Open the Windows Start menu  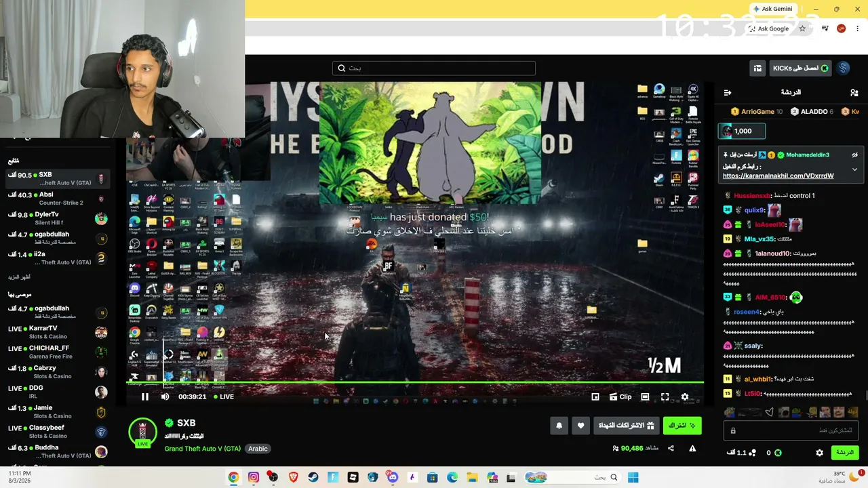633,477
